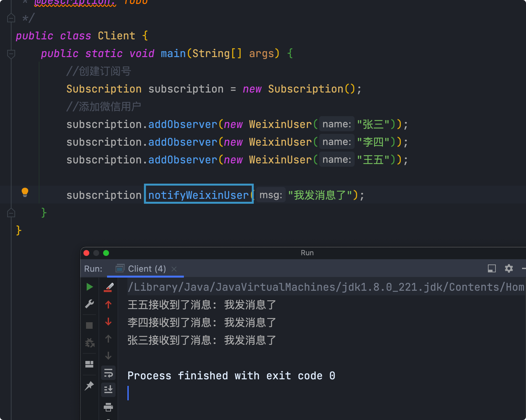526x420 pixels.
Task: Click the red down arrow in Run toolbar
Action: coord(108,322)
